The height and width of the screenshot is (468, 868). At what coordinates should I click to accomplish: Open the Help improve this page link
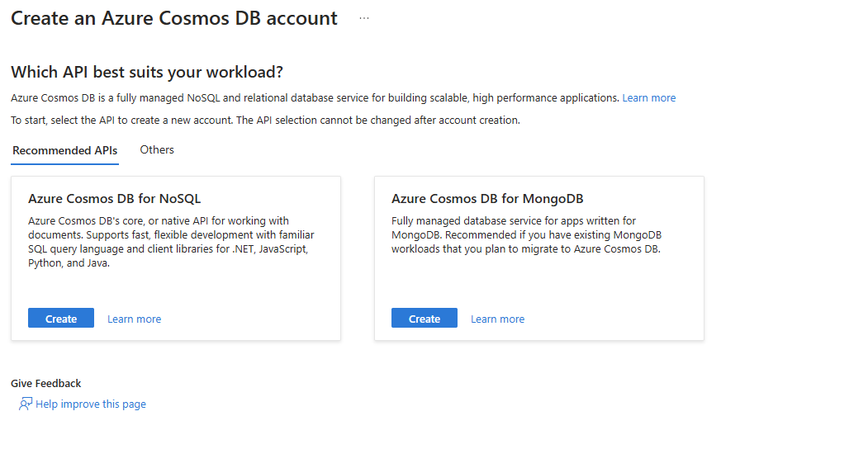tap(91, 404)
